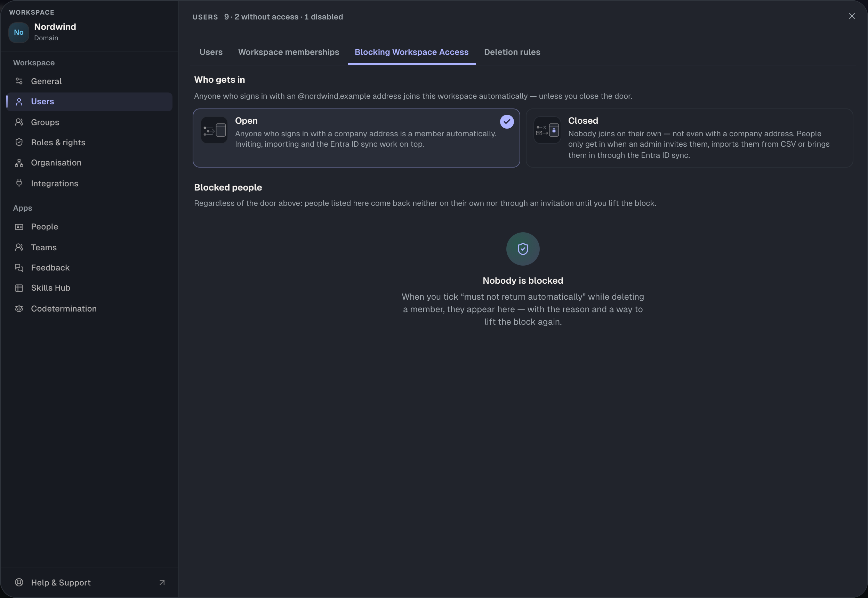Click the shield icon above Nobody is blocked
The image size is (868, 598).
523,249
